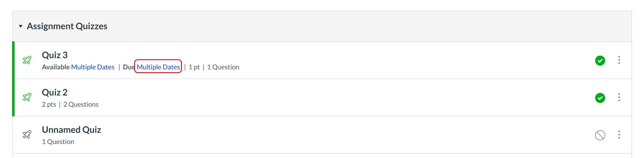Click the Quiz 2 rocket icon
Screen dimensions: 644x158
27,97
